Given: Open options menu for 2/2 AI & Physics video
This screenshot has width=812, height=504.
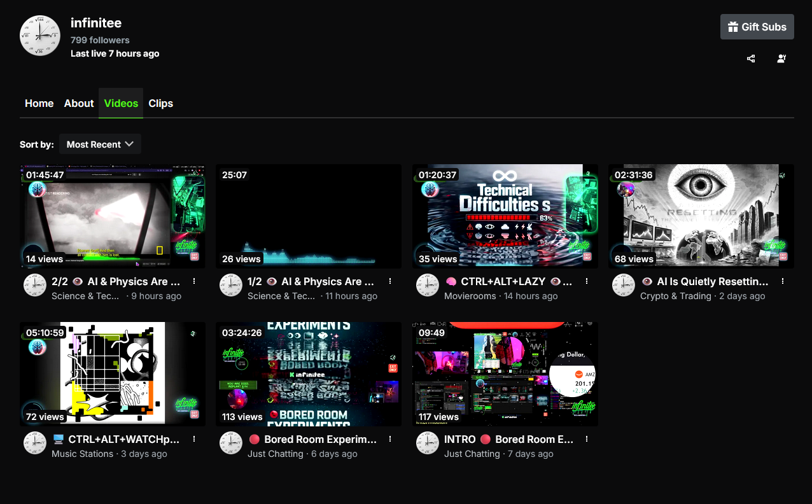Looking at the screenshot, I should click(x=194, y=281).
